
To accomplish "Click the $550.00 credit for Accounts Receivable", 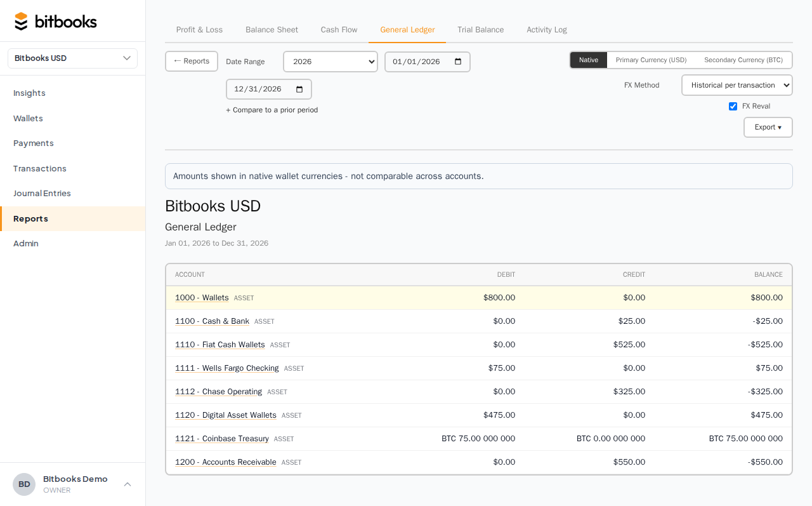I will coord(629,462).
